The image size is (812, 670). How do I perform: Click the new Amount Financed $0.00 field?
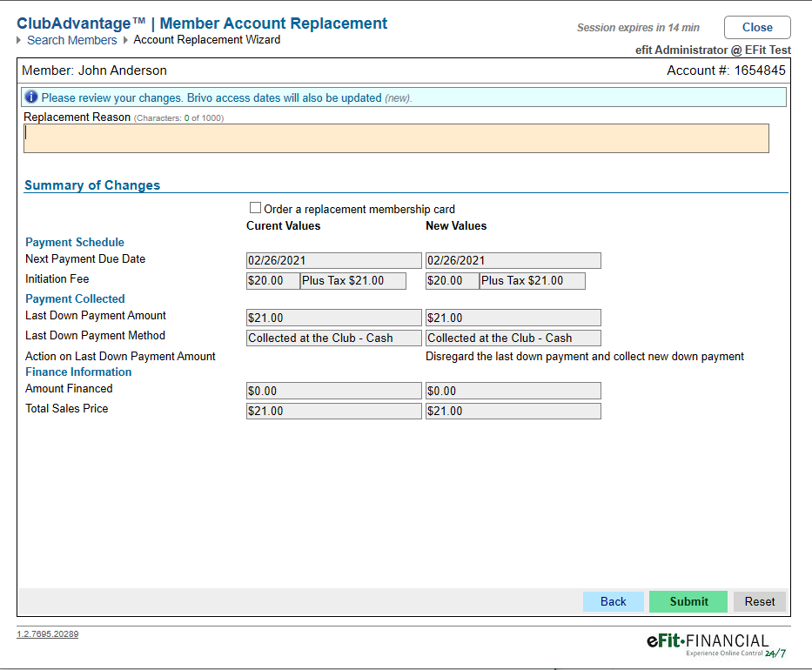[513, 391]
